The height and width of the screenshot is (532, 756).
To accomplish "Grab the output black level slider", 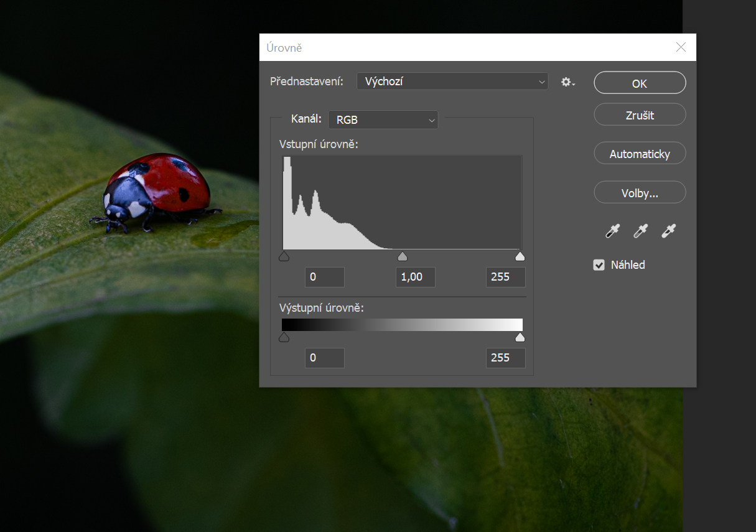I will click(284, 337).
